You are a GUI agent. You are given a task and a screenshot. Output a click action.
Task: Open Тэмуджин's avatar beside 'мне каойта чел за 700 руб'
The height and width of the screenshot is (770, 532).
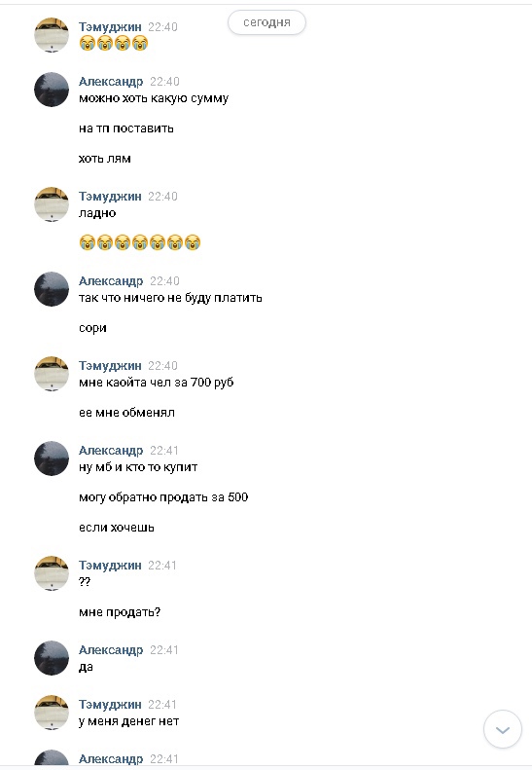[x=52, y=374]
